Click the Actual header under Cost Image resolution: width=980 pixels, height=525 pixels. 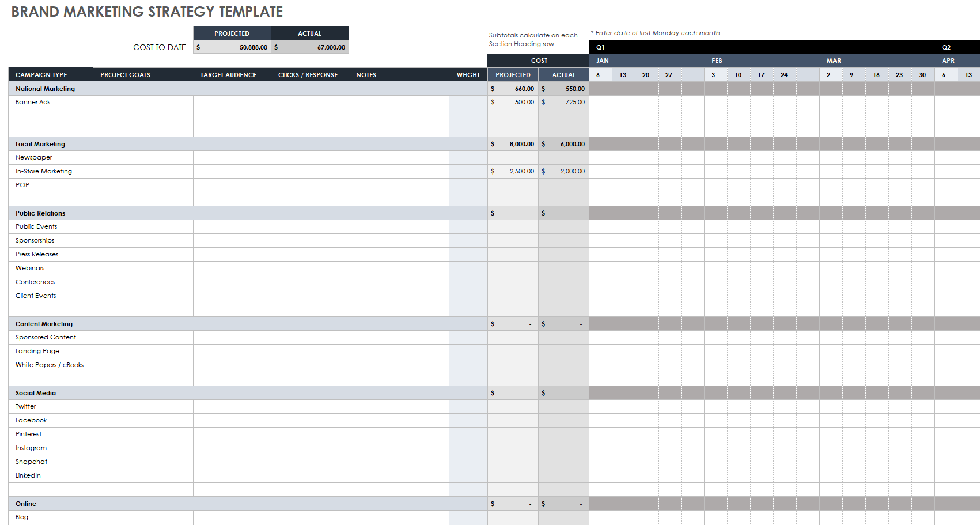[x=563, y=75]
